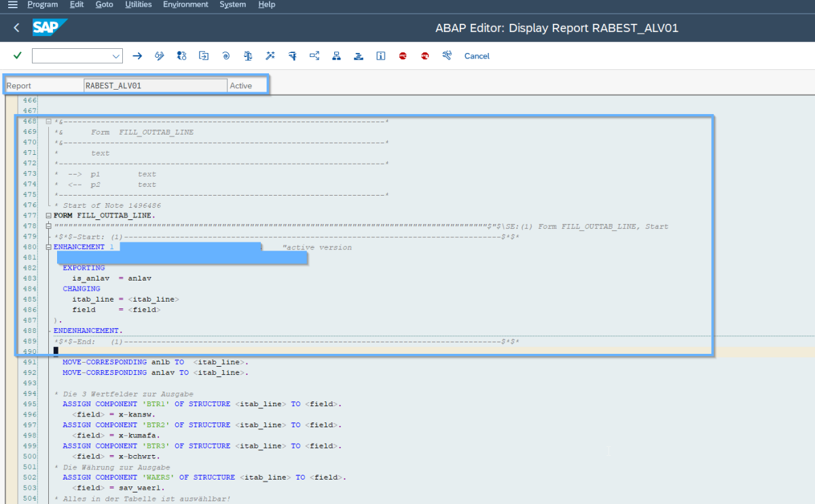
Task: Open the Utilities menu
Action: (x=139, y=5)
